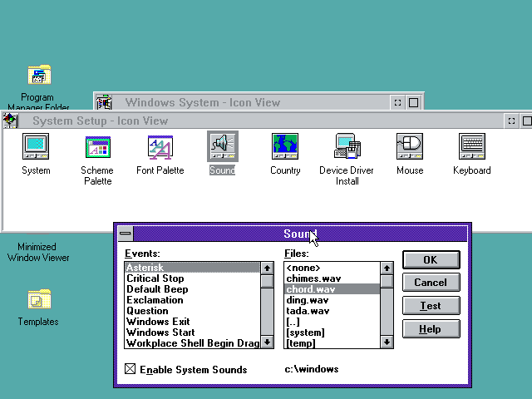Toggle Enable System Sounds checkbox
The image size is (532, 399).
130,369
